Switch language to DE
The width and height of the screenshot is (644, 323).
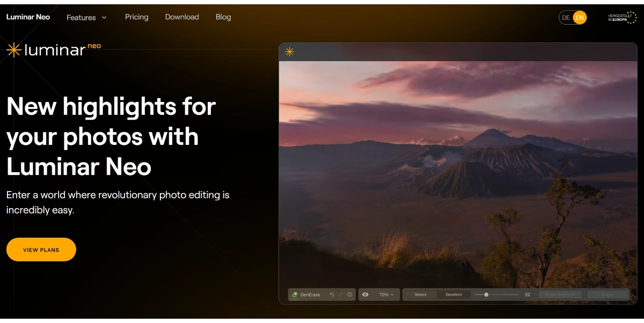[566, 18]
